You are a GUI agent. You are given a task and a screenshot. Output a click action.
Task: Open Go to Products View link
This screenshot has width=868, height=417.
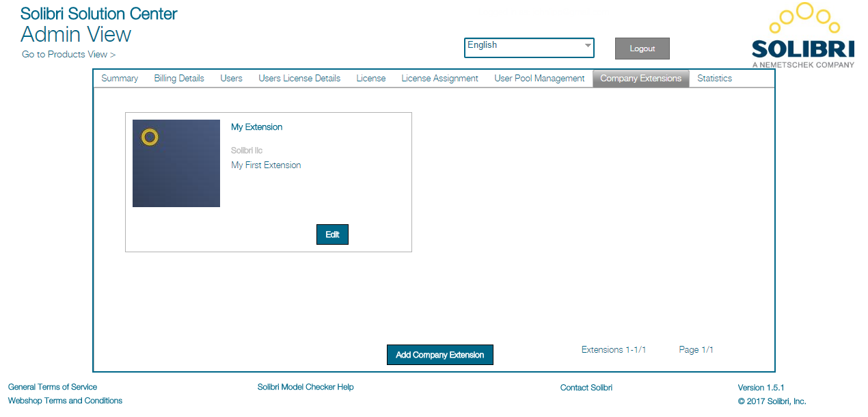(69, 54)
